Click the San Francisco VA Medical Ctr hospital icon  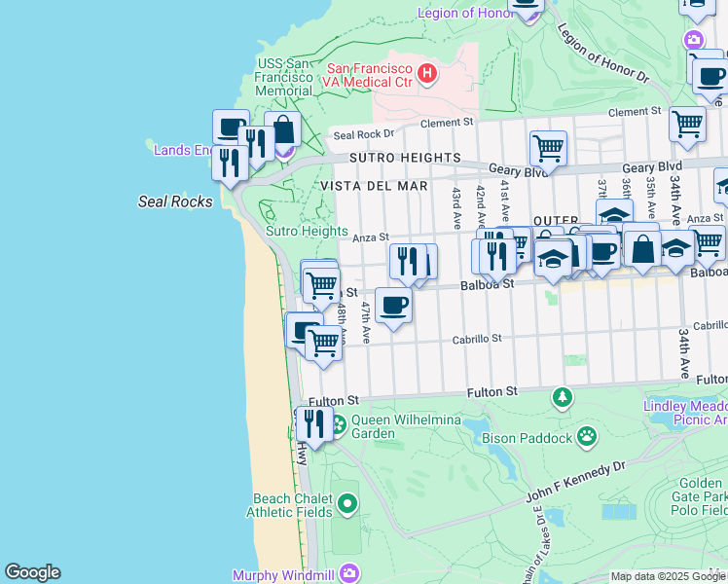425,73
